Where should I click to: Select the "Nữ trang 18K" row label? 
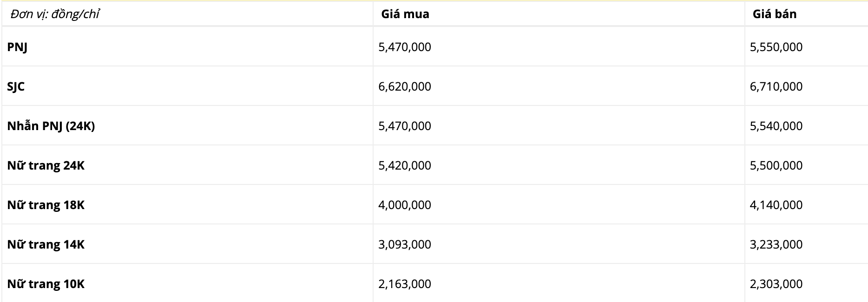(x=46, y=205)
